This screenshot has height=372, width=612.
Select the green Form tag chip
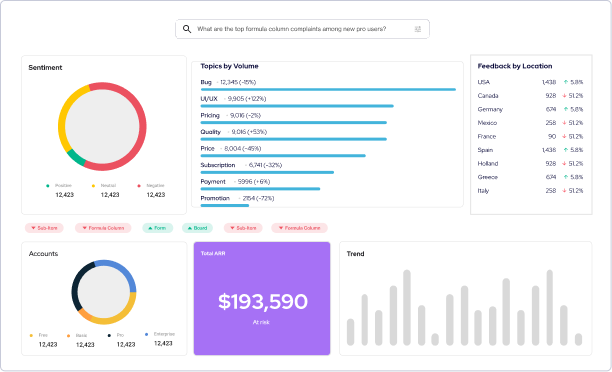pyautogui.click(x=157, y=228)
